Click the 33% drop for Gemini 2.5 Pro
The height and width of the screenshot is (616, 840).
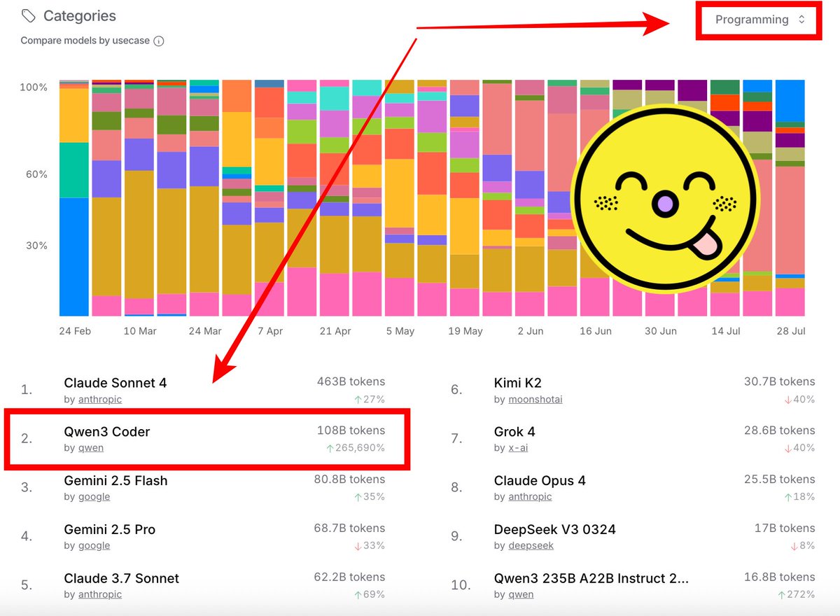[369, 546]
